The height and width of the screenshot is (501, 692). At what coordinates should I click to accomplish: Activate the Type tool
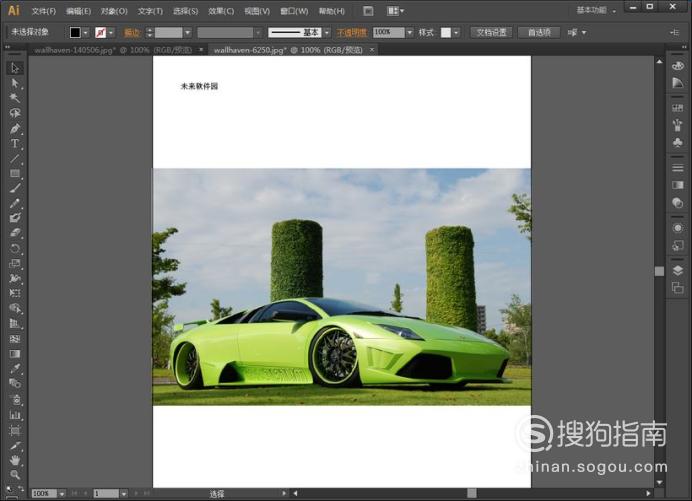[15, 143]
